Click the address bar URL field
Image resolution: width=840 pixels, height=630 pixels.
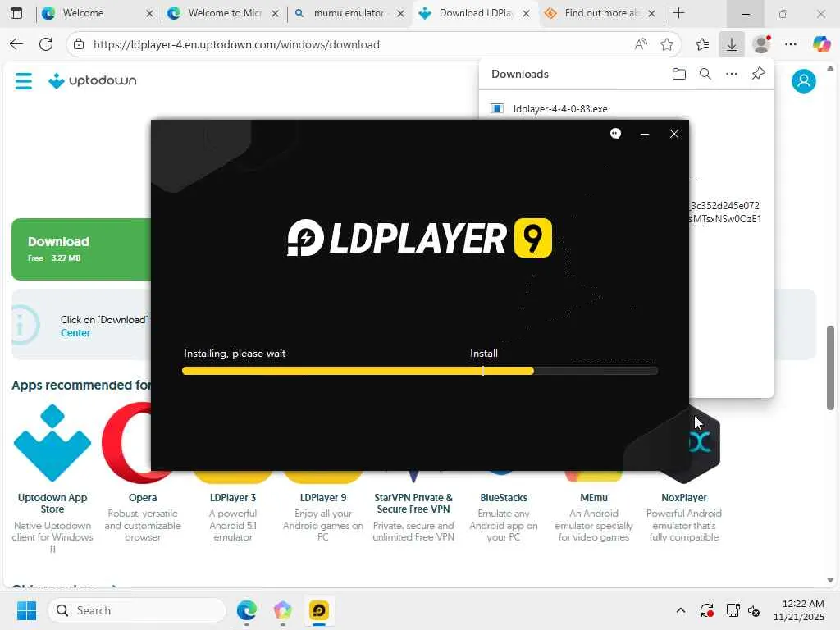(x=358, y=44)
